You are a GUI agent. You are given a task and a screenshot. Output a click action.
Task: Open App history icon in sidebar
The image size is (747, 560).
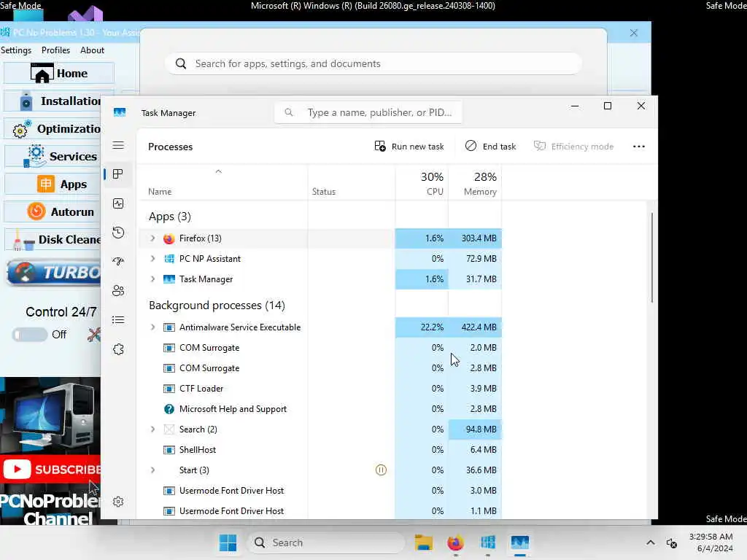[118, 233]
